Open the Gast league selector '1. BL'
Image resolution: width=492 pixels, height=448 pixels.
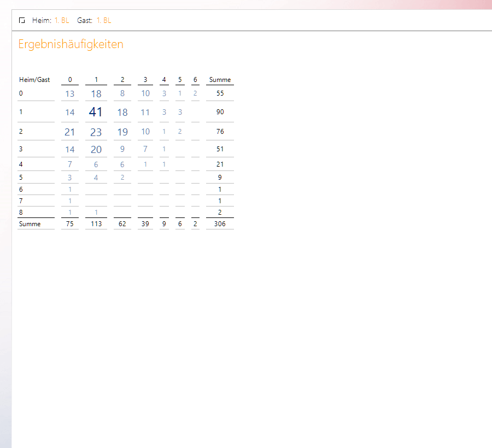click(103, 20)
